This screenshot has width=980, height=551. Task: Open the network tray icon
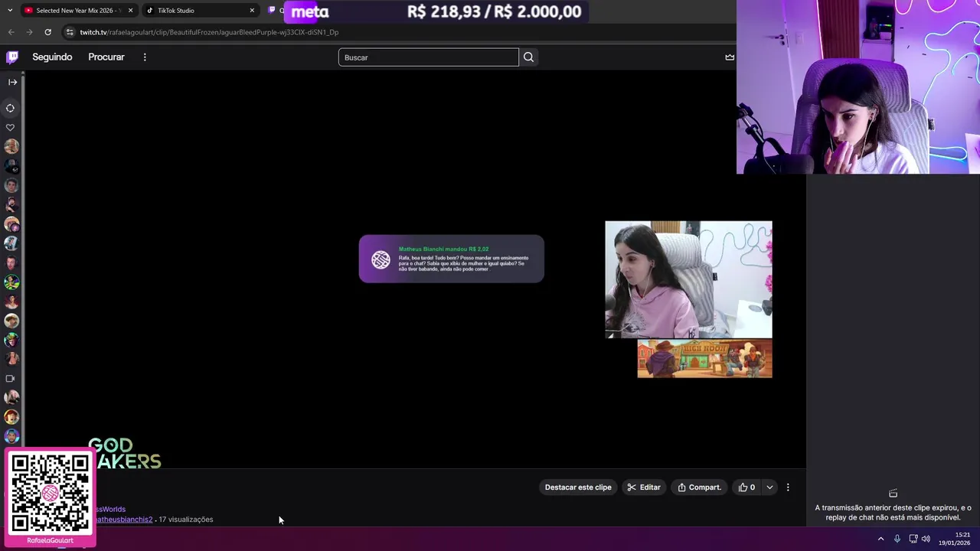point(913,539)
